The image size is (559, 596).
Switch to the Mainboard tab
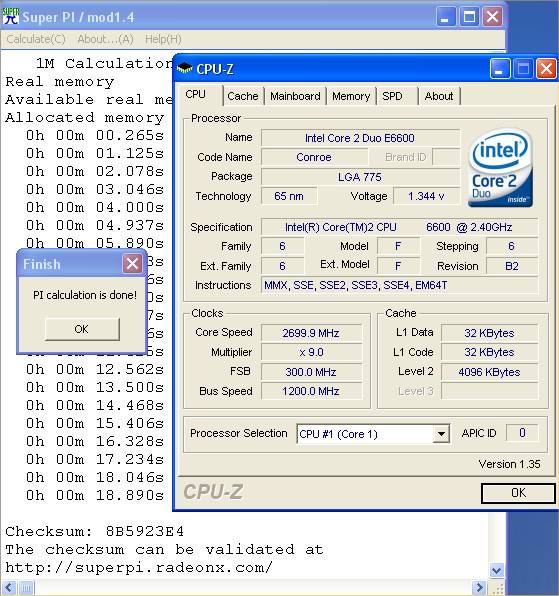pos(295,96)
